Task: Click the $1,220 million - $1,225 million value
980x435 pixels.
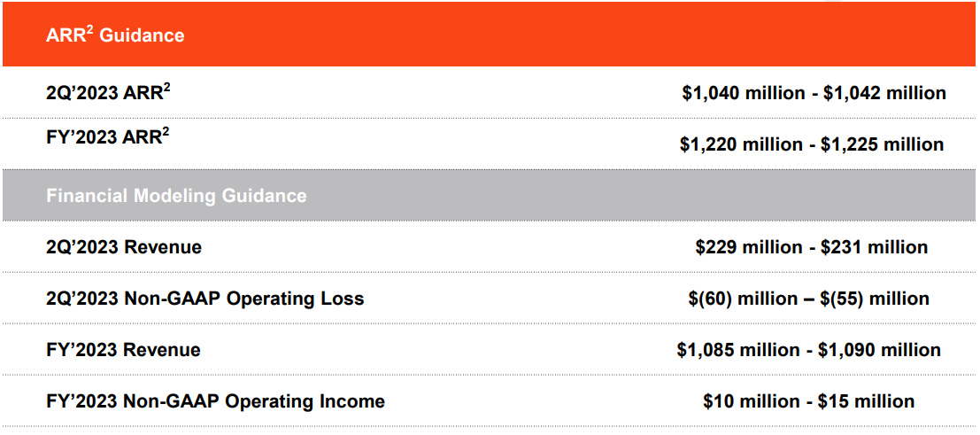Action: pos(812,144)
